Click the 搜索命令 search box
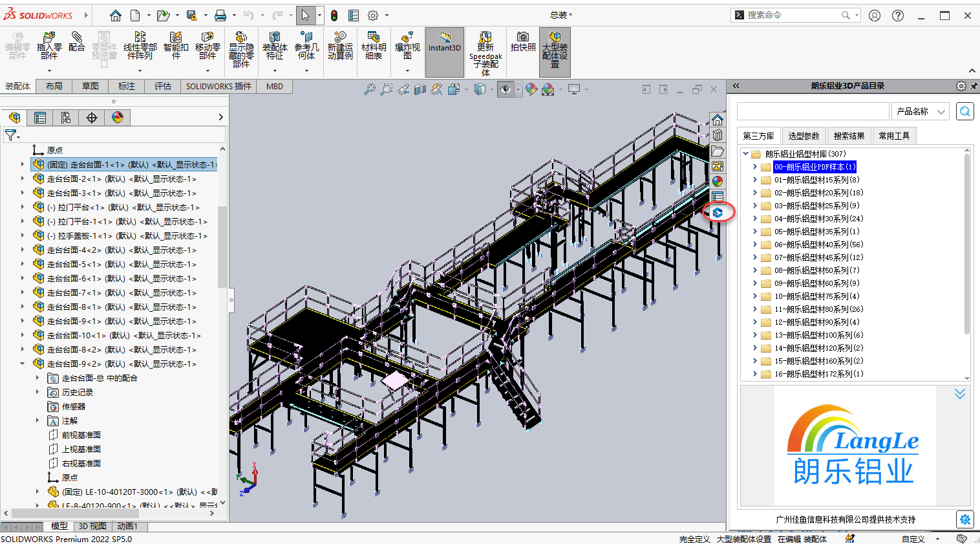This screenshot has width=980, height=544. click(x=795, y=15)
